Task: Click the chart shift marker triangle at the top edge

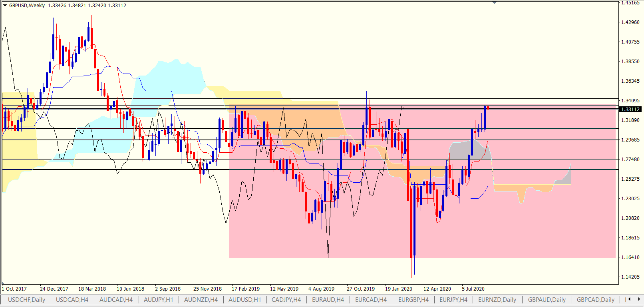Action: tap(494, 3)
